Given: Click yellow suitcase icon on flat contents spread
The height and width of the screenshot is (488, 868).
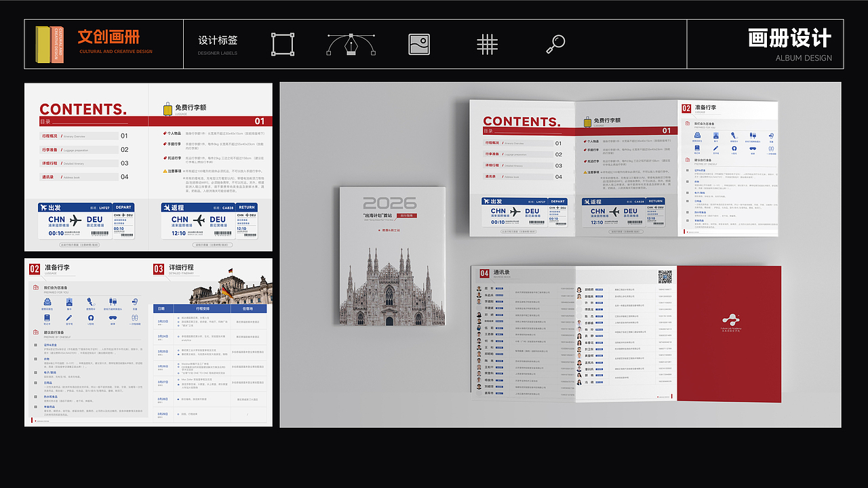Looking at the screenshot, I should pos(167,109).
